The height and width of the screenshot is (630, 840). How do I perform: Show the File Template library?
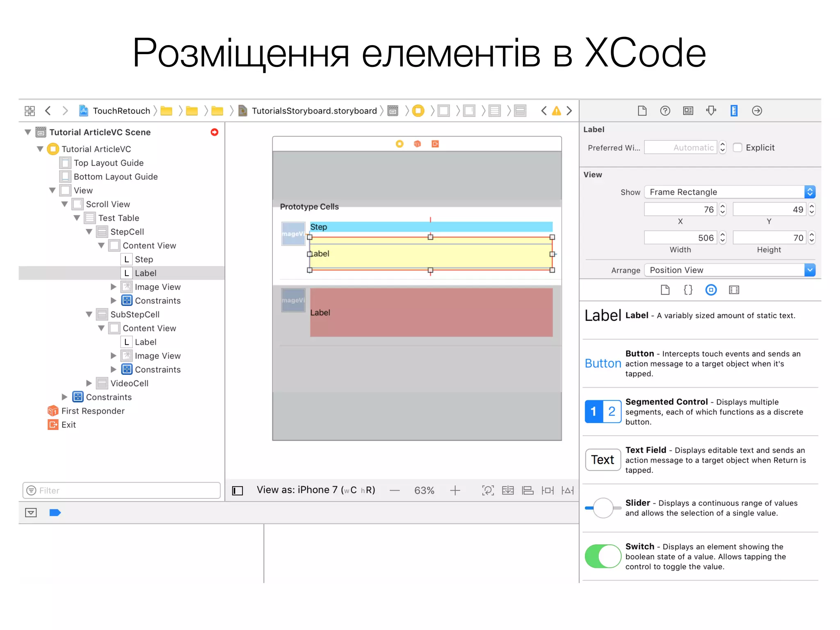665,290
